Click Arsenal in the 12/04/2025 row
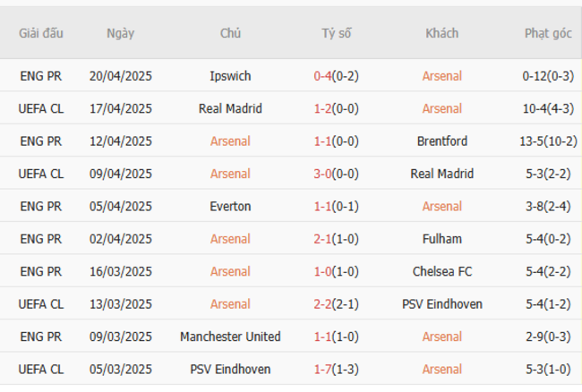The image size is (582, 392). pos(230,141)
